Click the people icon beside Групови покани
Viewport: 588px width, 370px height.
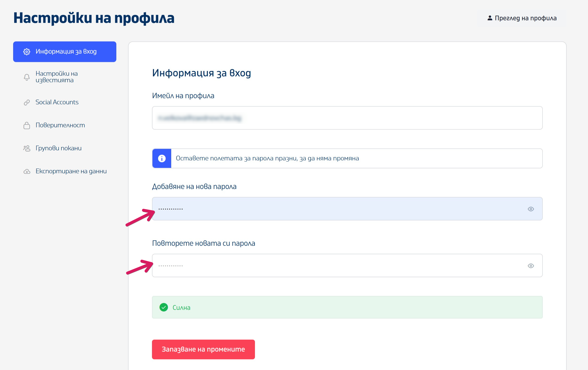pyautogui.click(x=27, y=148)
